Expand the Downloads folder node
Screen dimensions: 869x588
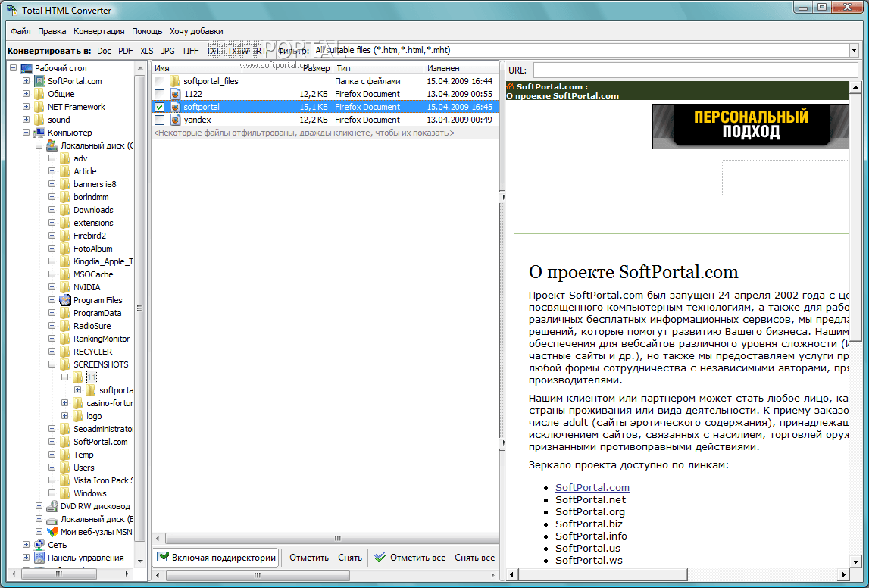(x=52, y=209)
